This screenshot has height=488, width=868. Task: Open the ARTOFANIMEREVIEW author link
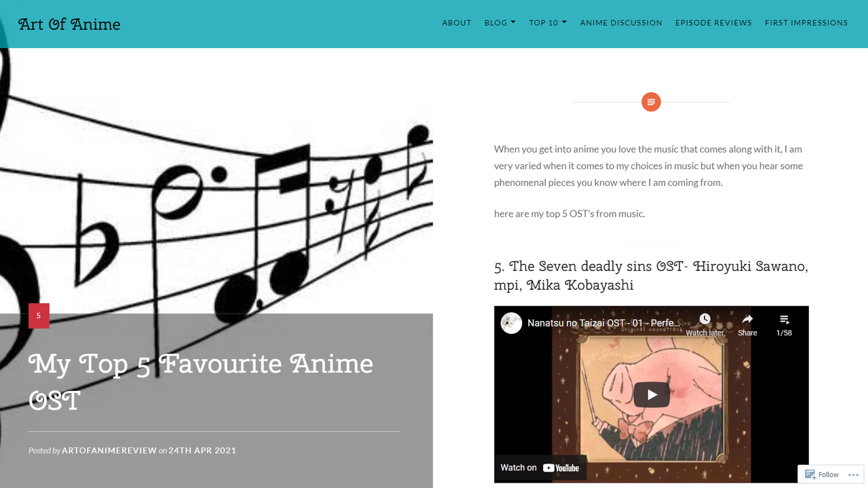pos(109,450)
